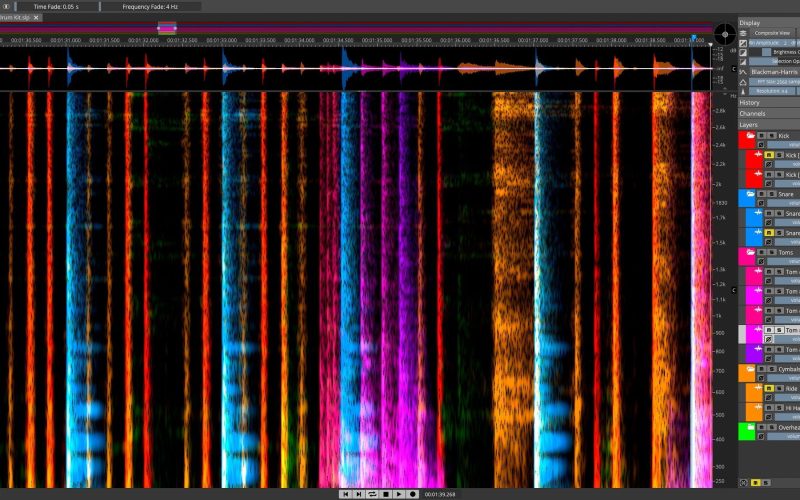
Task: Expand the Channels panel
Action: pyautogui.click(x=769, y=114)
